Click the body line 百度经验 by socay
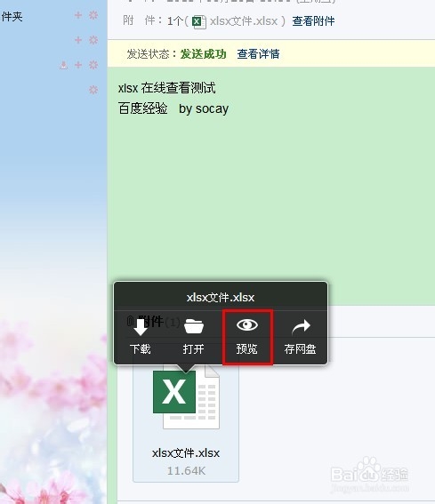The image size is (435, 504). [x=173, y=108]
